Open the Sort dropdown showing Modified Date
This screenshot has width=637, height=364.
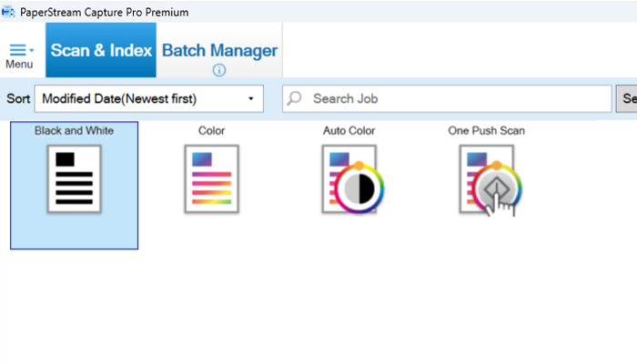tap(148, 98)
